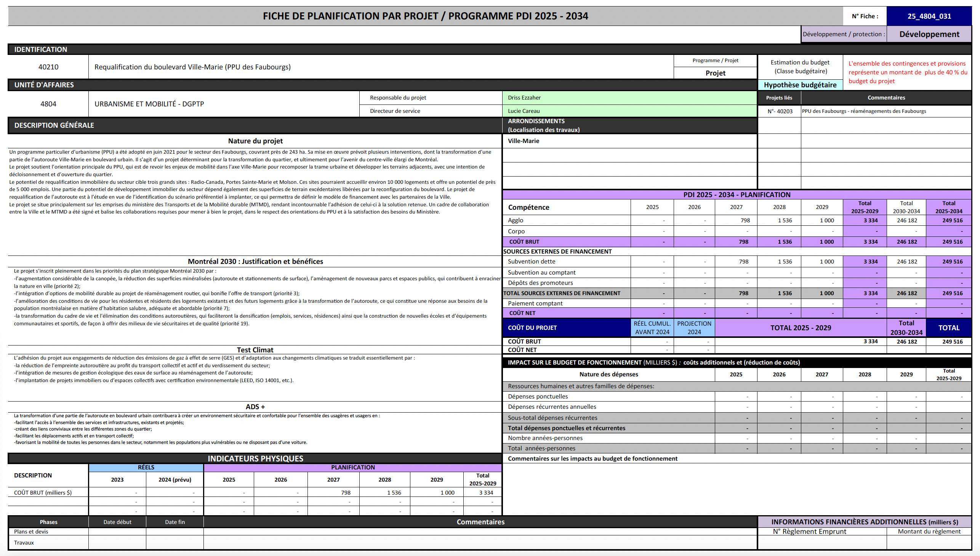
Task: Click Nombre années-personnes row label
Action: click(x=545, y=438)
